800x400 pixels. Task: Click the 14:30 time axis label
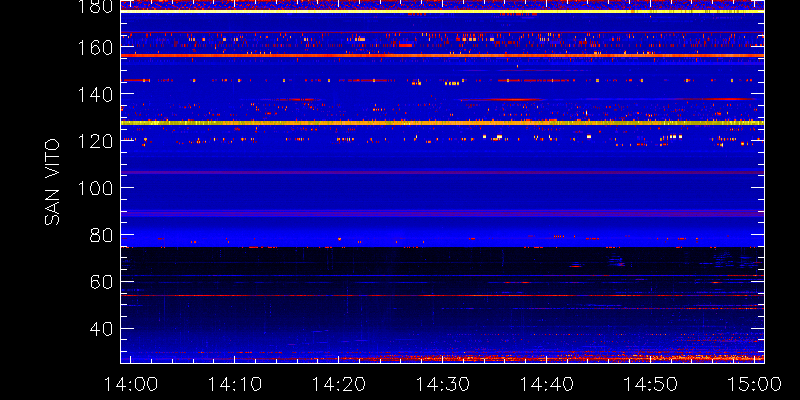tap(443, 384)
